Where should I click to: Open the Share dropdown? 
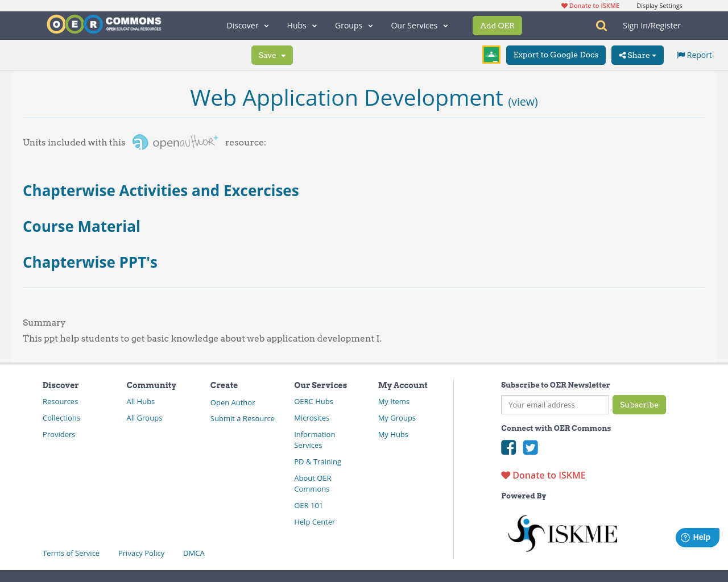click(637, 55)
